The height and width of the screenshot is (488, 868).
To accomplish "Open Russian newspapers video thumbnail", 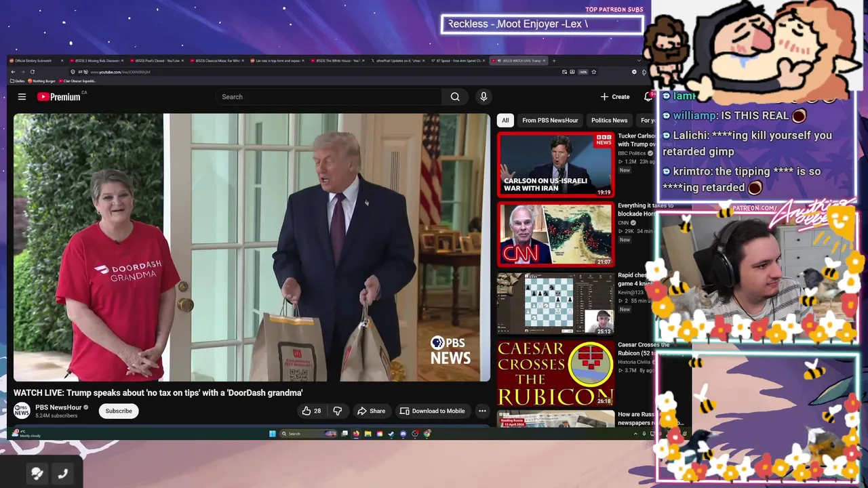I will point(555,419).
